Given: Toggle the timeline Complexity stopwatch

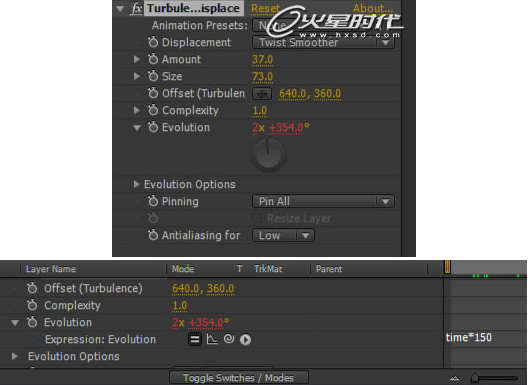Looking at the screenshot, I should [32, 305].
